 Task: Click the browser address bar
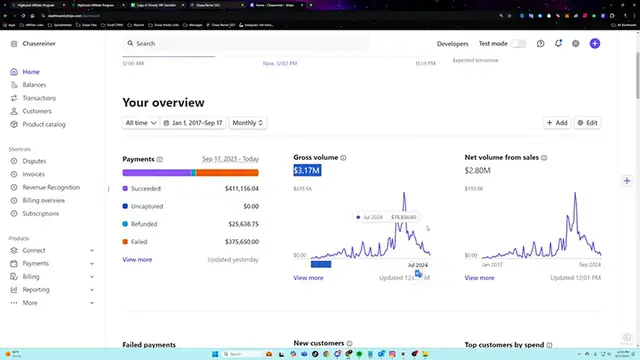coord(269,16)
